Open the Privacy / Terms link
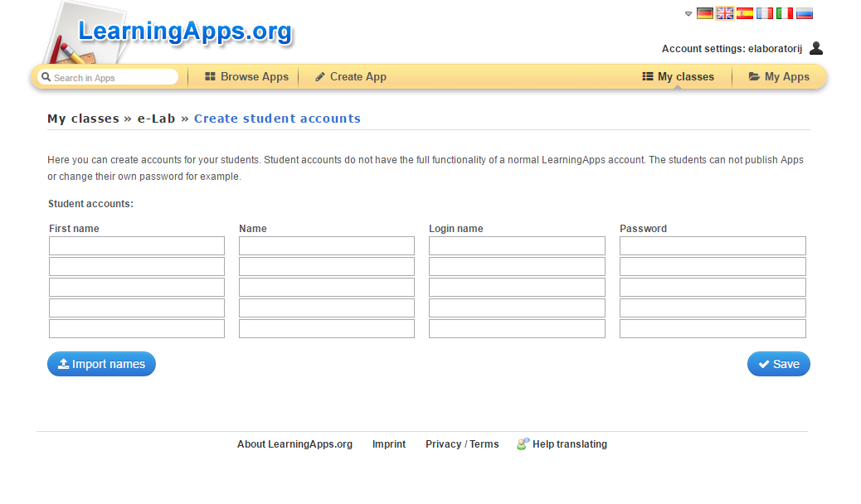 pos(462,444)
